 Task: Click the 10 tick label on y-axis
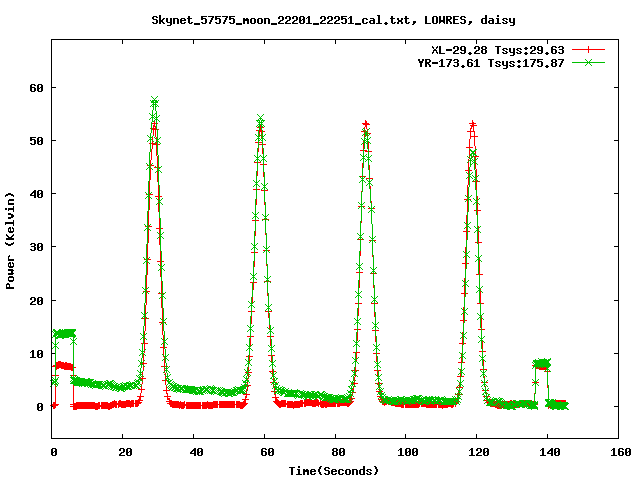pos(37,354)
